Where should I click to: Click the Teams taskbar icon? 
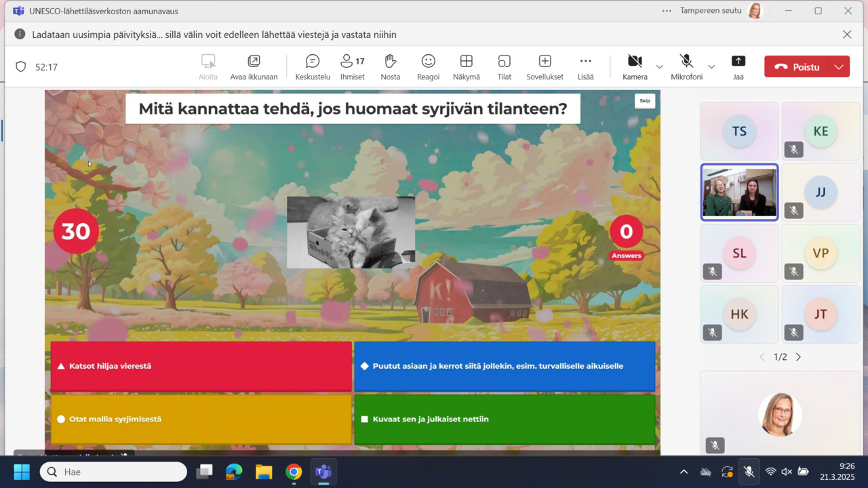323,472
